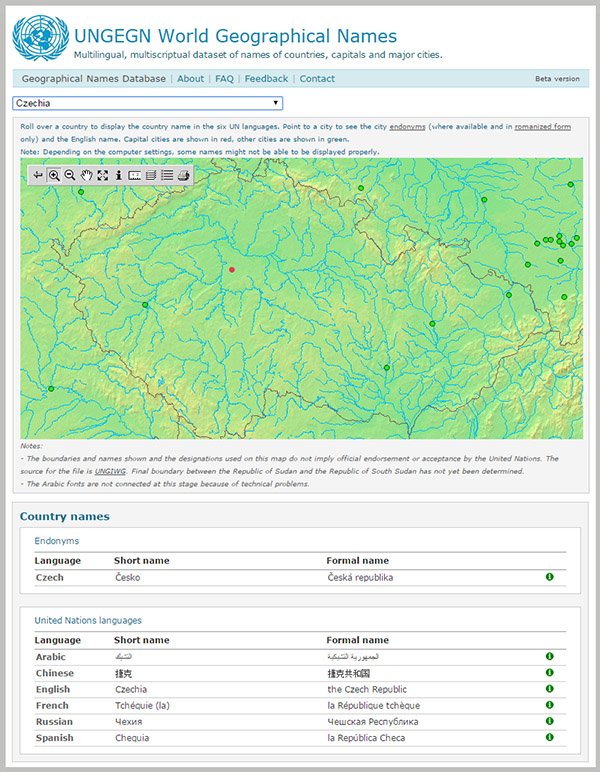Click the 'Czech' language cell

[x=50, y=577]
